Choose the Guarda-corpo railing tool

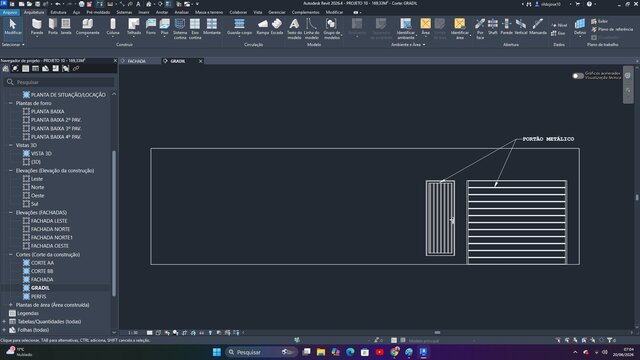tap(239, 27)
